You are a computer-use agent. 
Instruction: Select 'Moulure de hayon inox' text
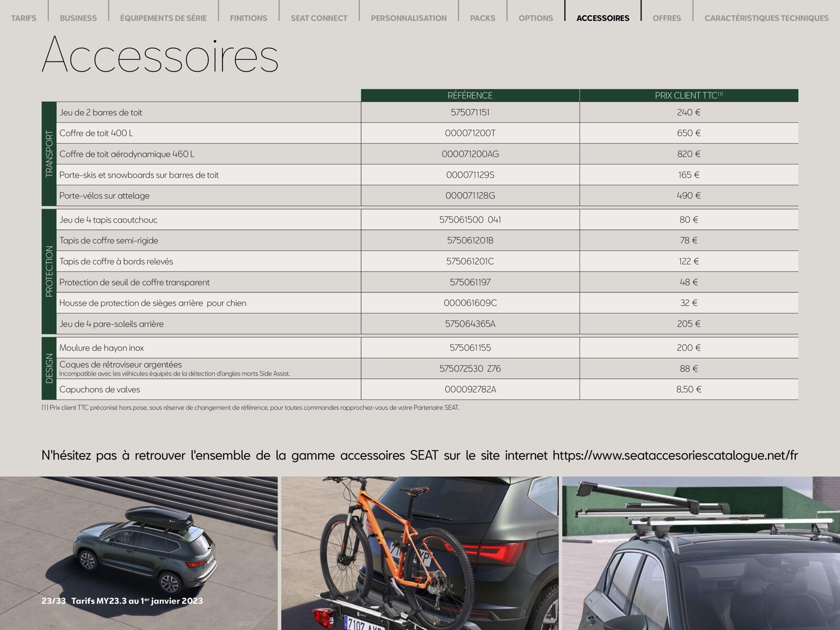[x=101, y=348]
